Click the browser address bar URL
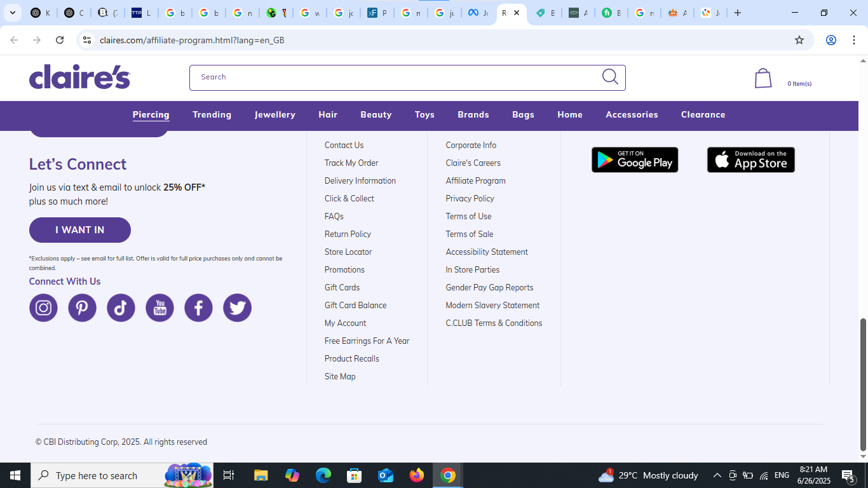The width and height of the screenshot is (868, 488). (x=192, y=40)
